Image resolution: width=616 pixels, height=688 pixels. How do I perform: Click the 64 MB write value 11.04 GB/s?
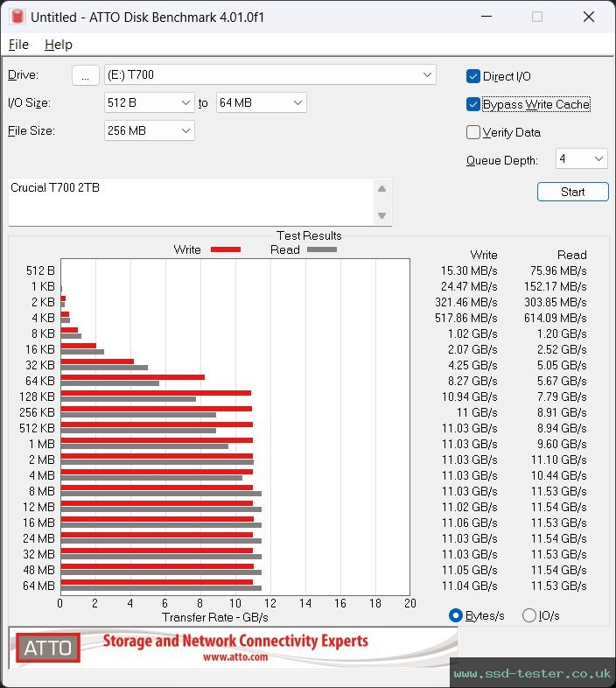click(470, 586)
